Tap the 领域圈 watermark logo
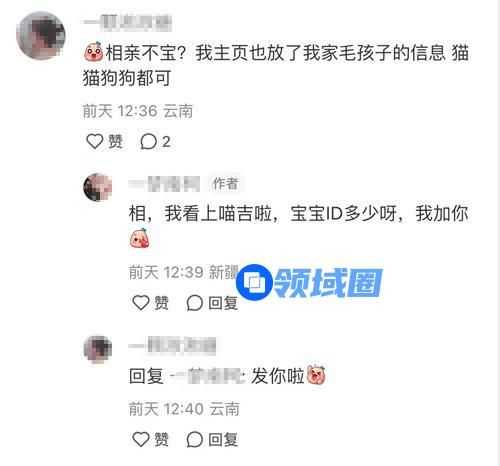The width and height of the screenshot is (500, 466). 309,283
